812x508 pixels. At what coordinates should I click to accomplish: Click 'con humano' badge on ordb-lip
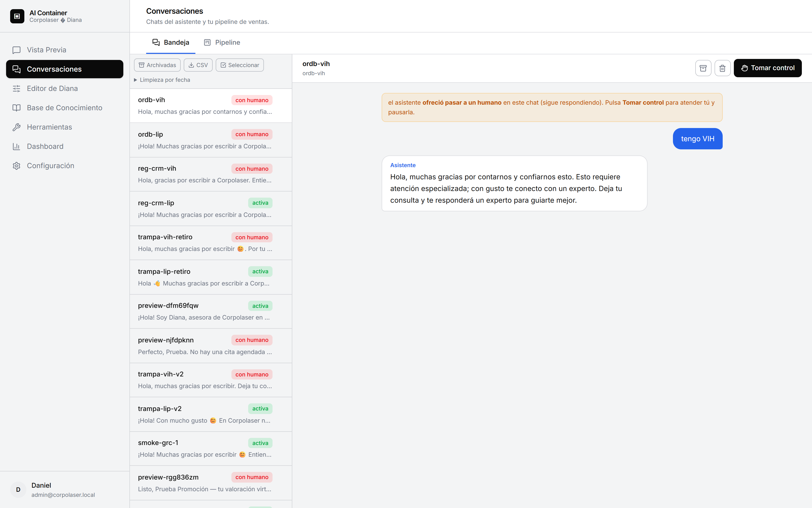point(252,134)
